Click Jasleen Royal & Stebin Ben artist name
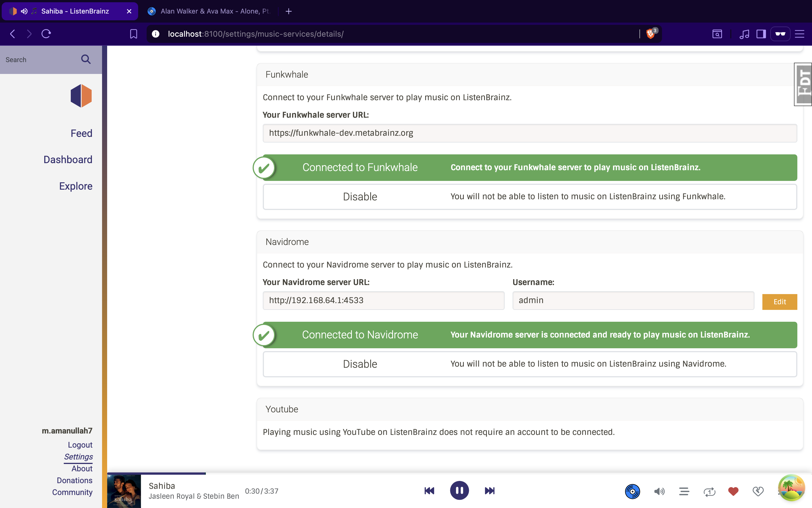The height and width of the screenshot is (508, 812). click(194, 496)
